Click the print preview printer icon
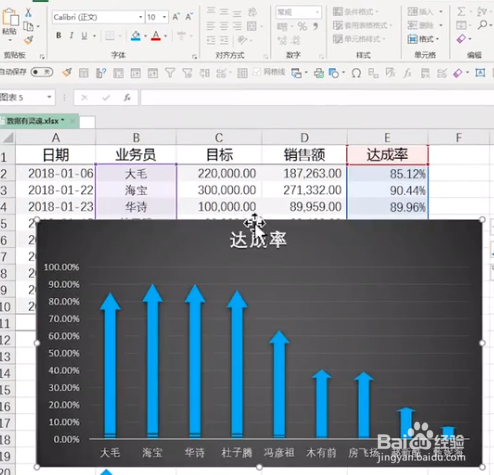494x475 pixels. pyautogui.click(x=318, y=73)
